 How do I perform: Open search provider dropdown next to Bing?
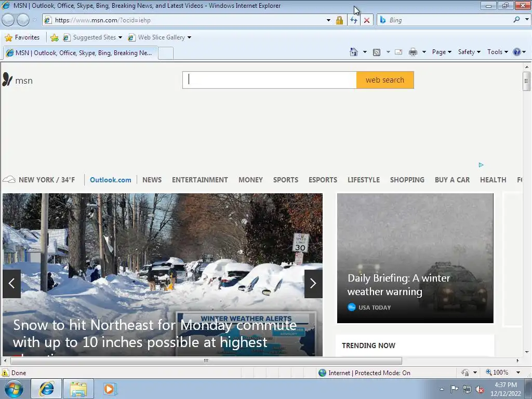pyautogui.click(x=527, y=20)
